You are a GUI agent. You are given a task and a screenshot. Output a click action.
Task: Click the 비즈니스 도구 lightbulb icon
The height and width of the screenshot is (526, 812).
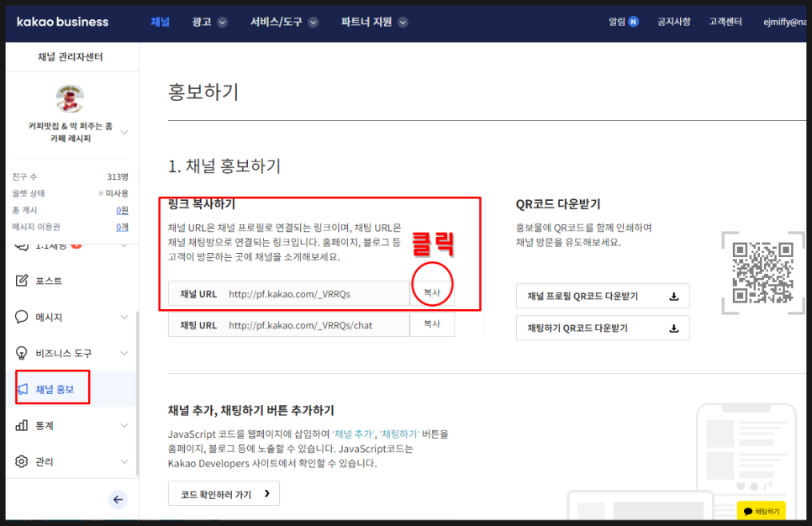coord(22,353)
